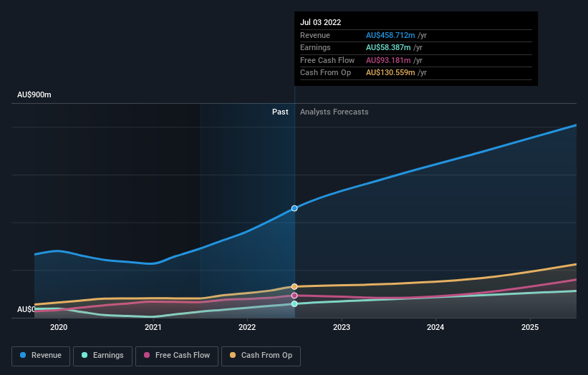Click the AU$458.712m revenue value

390,35
